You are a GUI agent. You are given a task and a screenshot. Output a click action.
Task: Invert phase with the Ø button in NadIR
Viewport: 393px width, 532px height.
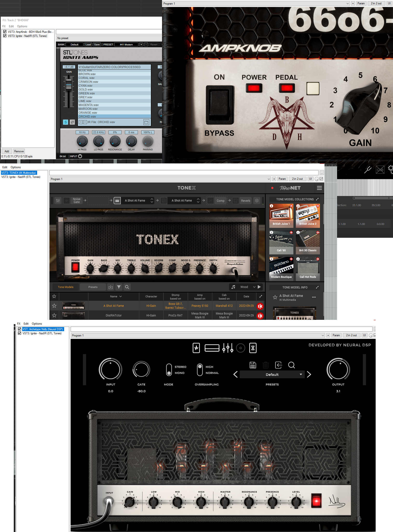[x=72, y=122]
